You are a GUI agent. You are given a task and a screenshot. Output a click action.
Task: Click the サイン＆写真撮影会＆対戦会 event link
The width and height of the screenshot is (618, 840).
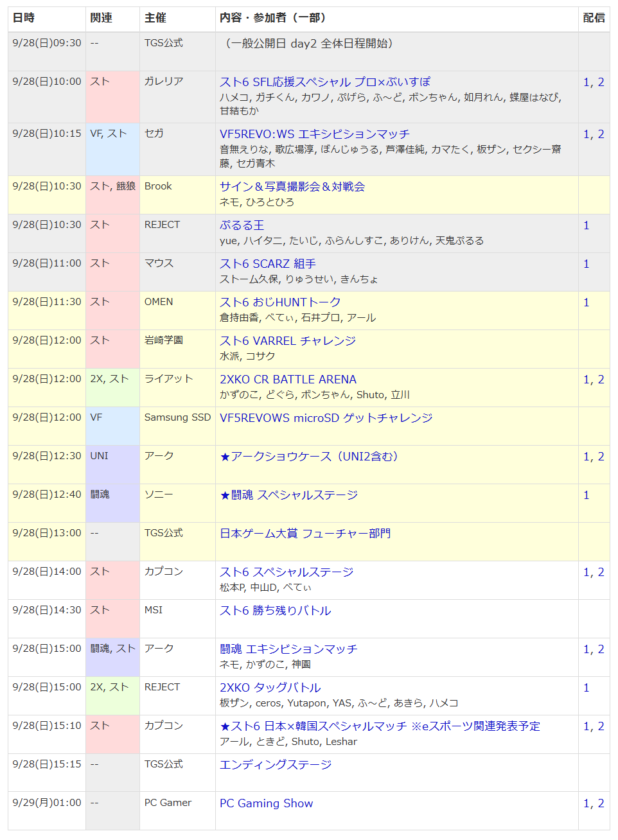coord(292,187)
